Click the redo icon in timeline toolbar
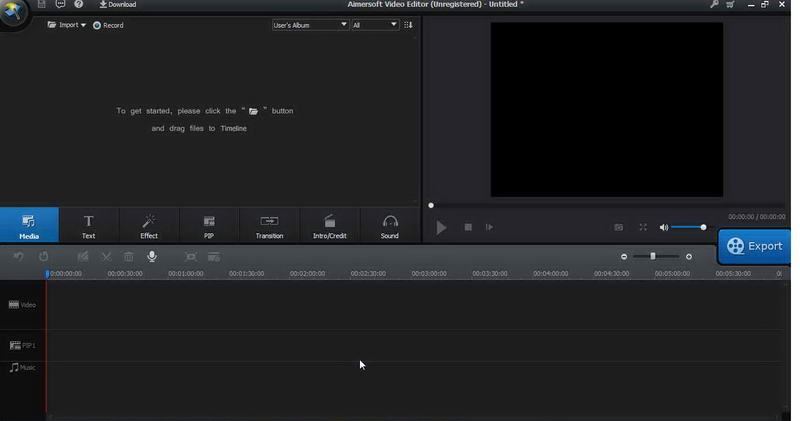Viewport: 800px width, 421px height. point(43,256)
